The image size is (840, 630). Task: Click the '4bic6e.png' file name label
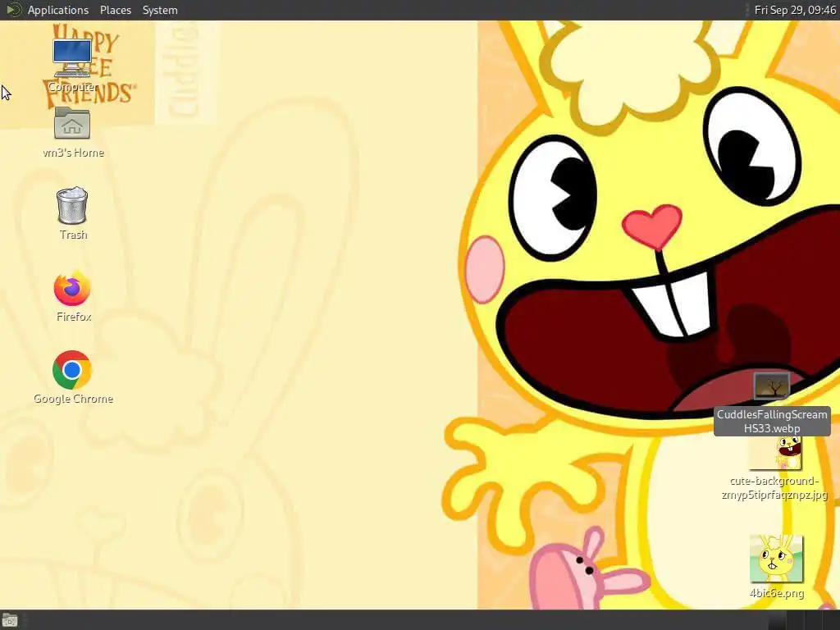(776, 593)
